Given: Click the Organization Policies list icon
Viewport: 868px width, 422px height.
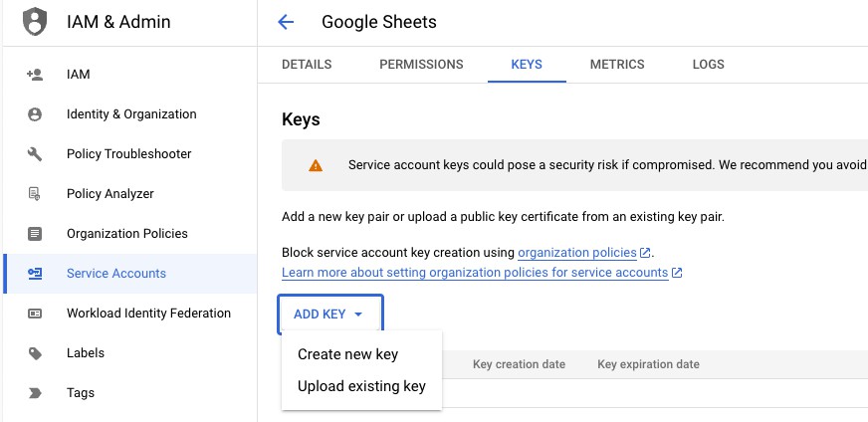Looking at the screenshot, I should (x=35, y=234).
